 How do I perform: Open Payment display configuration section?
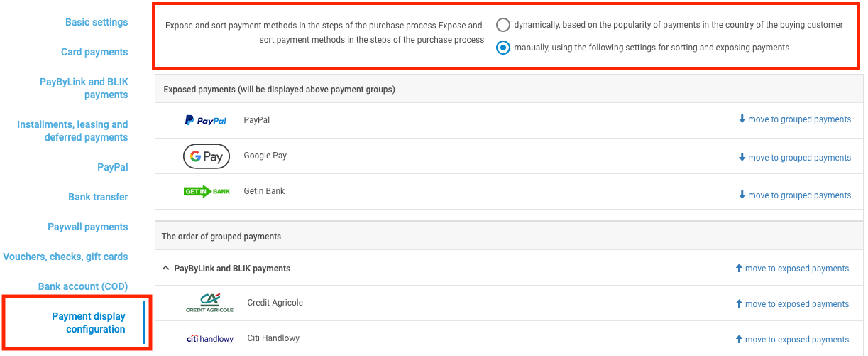(x=89, y=323)
